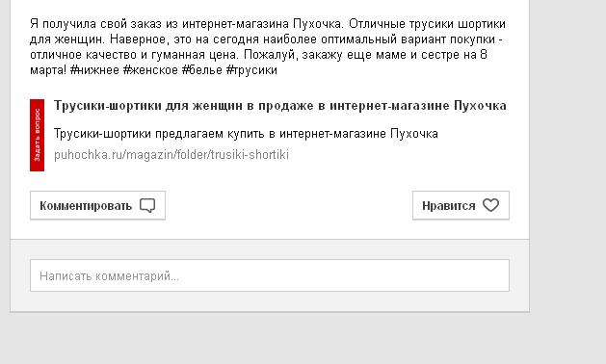Open the #женское hashtag
The height and width of the screenshot is (364, 606).
click(150, 70)
